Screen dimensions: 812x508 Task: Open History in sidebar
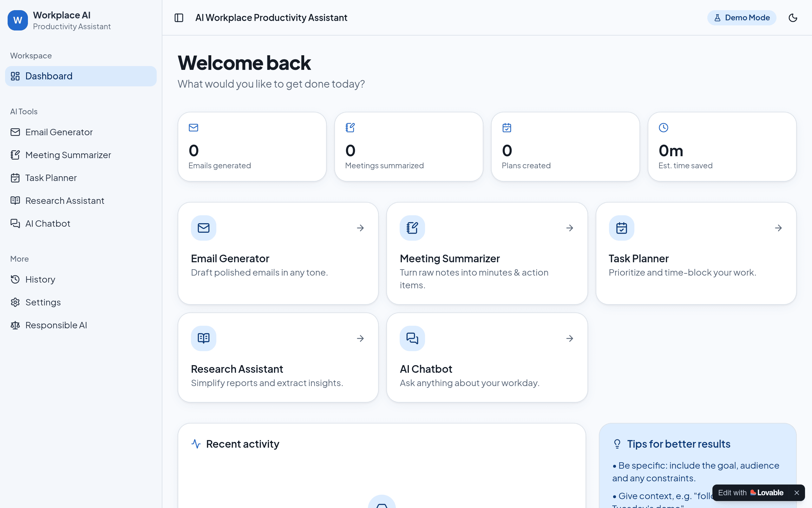click(x=81, y=279)
